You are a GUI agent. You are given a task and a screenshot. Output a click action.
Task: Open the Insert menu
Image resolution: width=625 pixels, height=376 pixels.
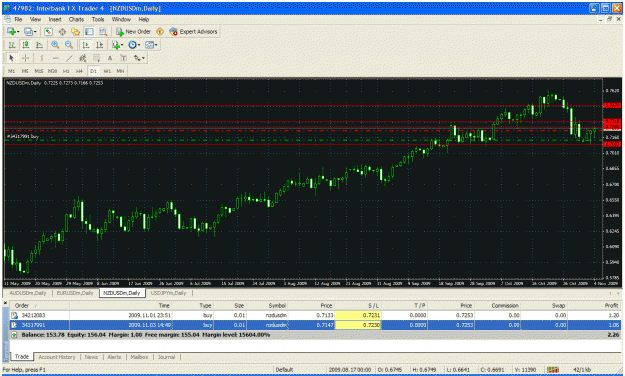click(55, 20)
